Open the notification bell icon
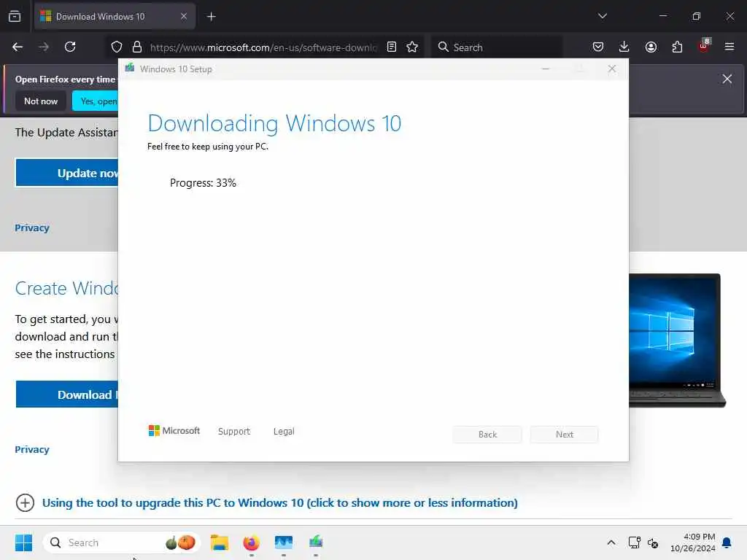This screenshot has width=747, height=560. click(727, 542)
